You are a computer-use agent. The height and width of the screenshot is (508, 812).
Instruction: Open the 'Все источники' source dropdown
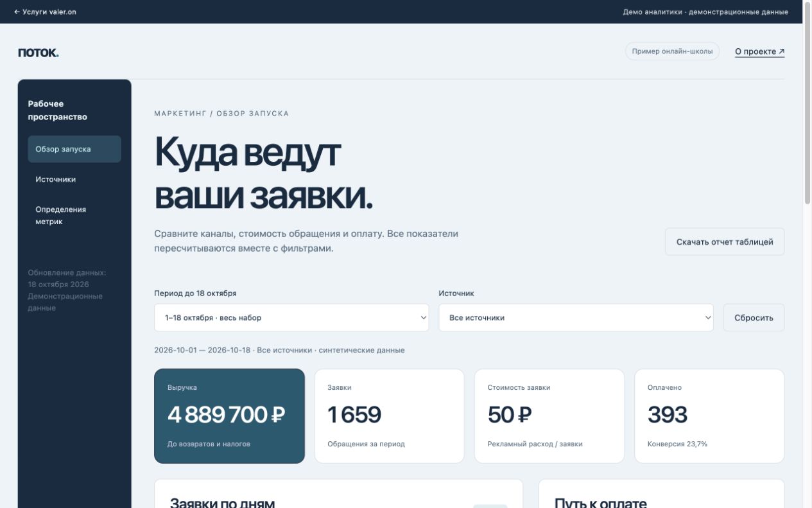click(576, 318)
